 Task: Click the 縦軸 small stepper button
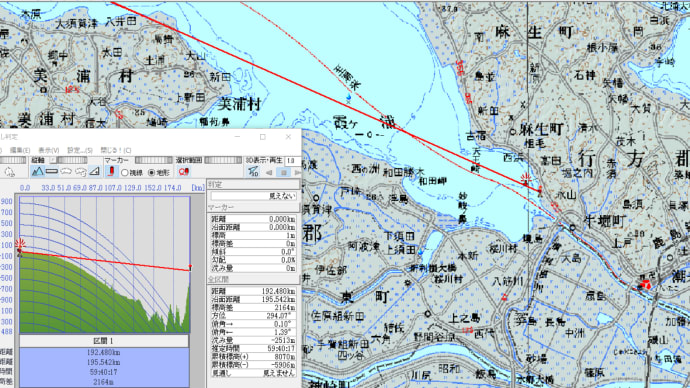click(x=53, y=160)
